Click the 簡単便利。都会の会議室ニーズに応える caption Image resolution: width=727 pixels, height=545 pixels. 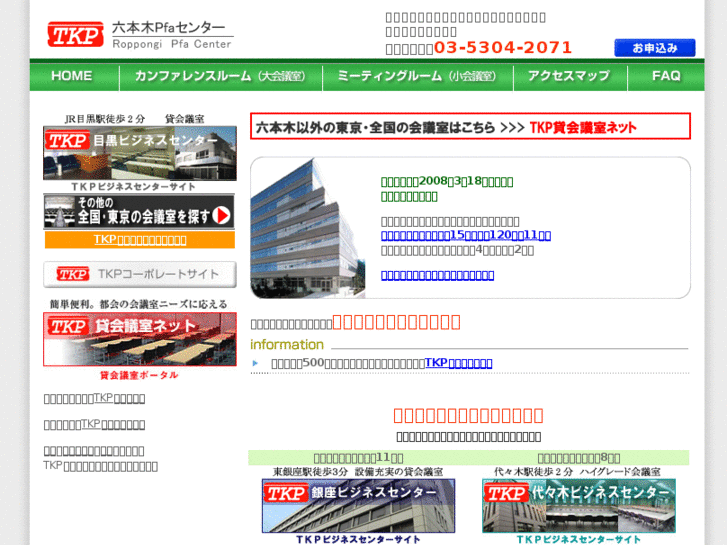(x=139, y=304)
